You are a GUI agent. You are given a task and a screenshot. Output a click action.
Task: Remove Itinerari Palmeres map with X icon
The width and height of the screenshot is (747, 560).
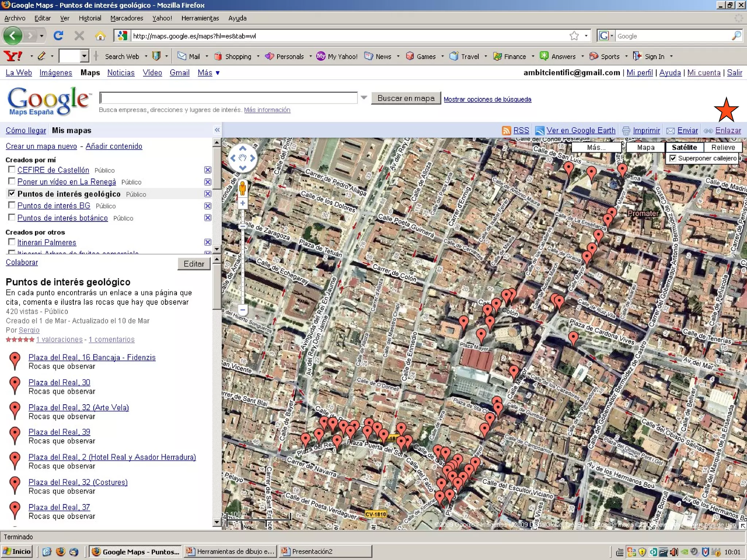[x=208, y=242]
